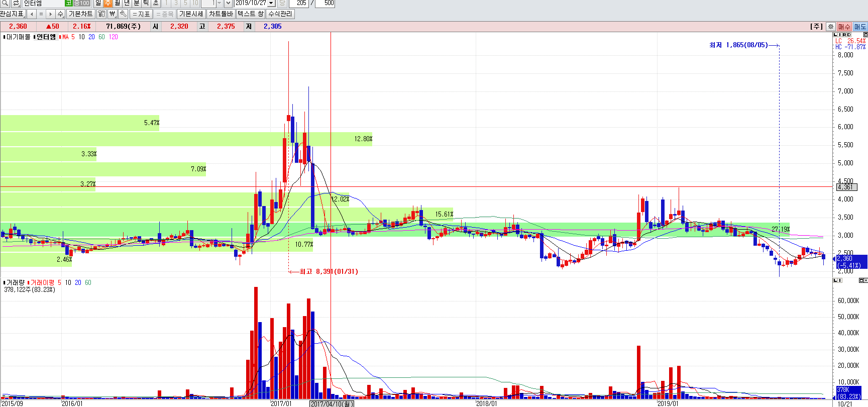
Task: Click the visible bar count field 205
Action: (x=299, y=3)
